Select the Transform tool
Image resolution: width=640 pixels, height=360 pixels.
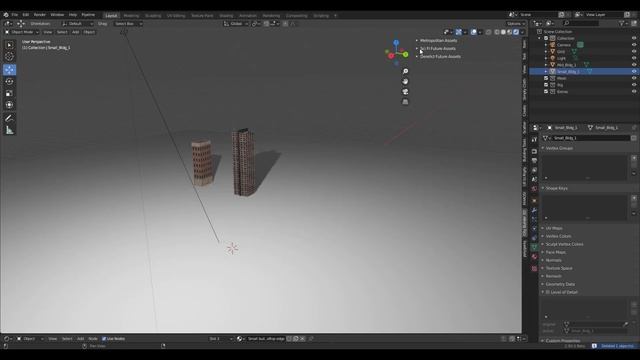pos(9,105)
